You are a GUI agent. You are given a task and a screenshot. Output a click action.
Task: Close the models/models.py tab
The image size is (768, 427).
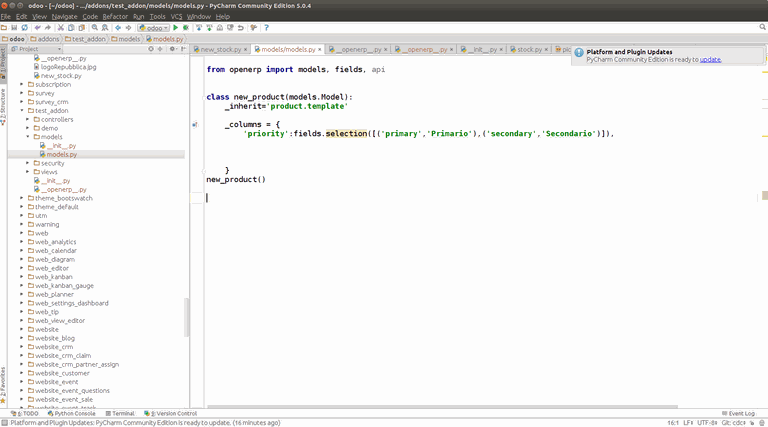point(319,49)
